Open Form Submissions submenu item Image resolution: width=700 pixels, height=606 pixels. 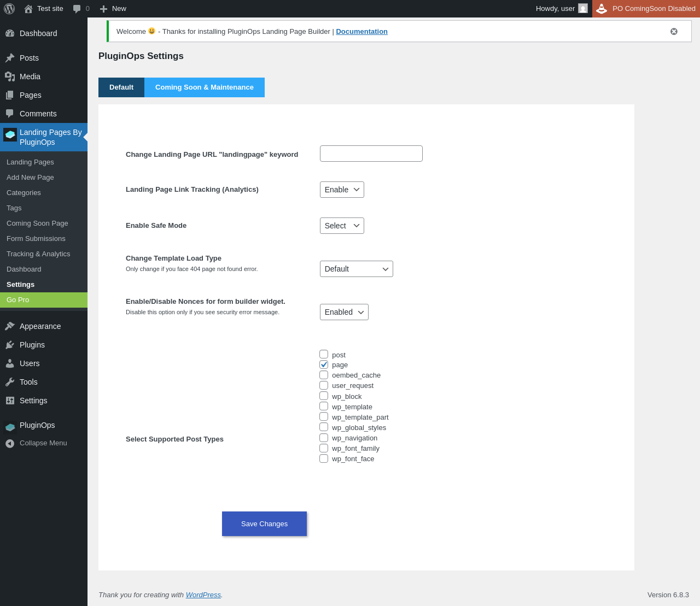[x=44, y=239]
